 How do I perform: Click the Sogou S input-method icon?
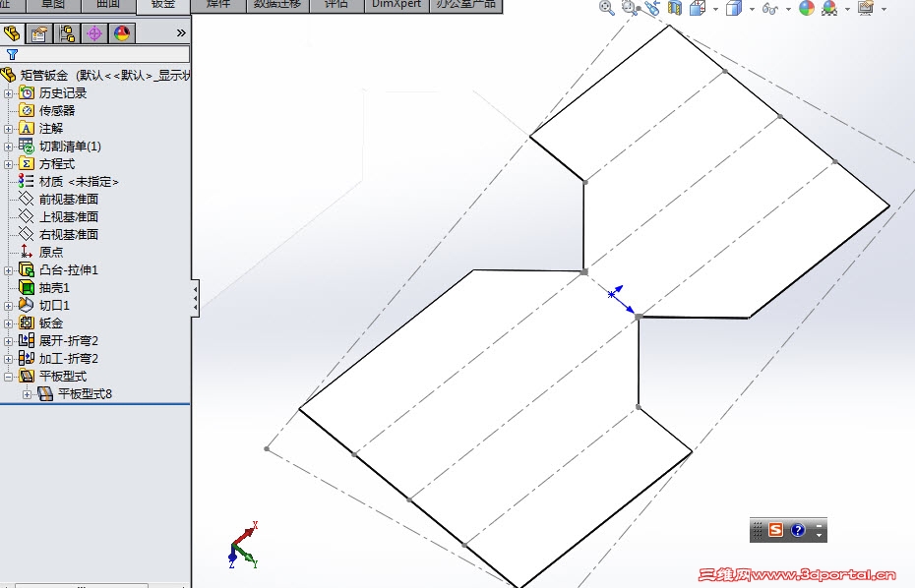coord(775,530)
